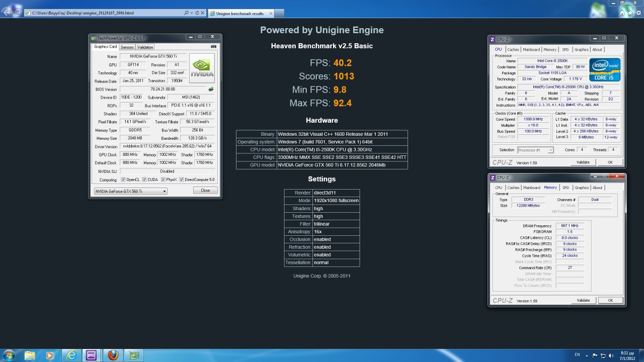Click the stop X icon in address bar
The width and height of the screenshot is (644, 362).
point(203,13)
